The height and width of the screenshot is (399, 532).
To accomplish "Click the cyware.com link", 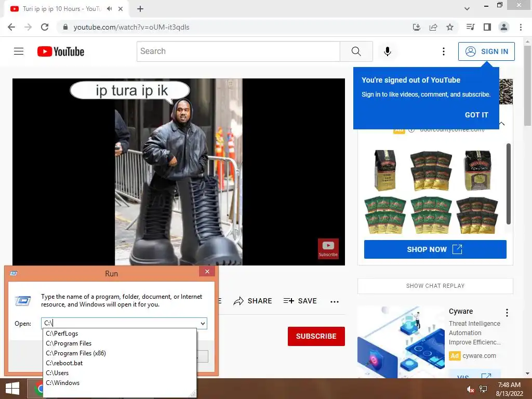I will (479, 355).
